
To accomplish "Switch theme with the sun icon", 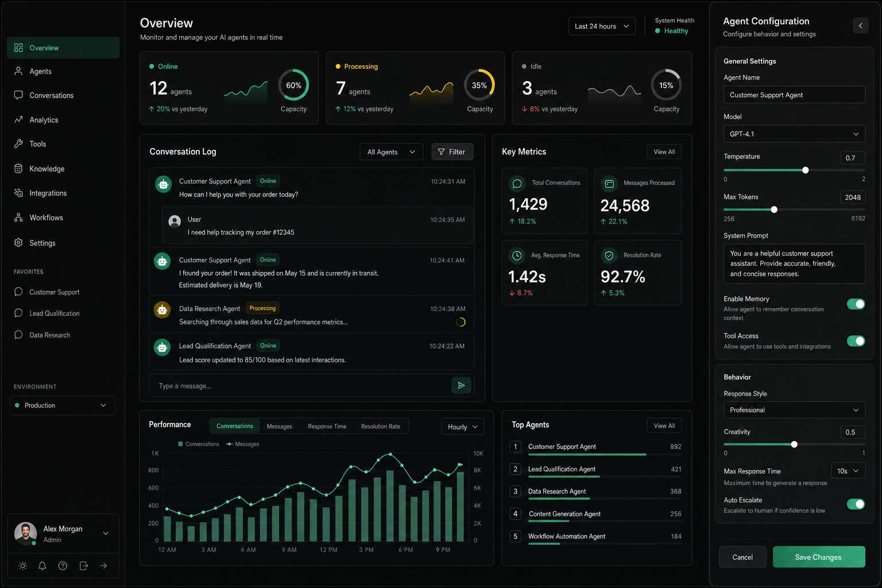I will pyautogui.click(x=22, y=566).
